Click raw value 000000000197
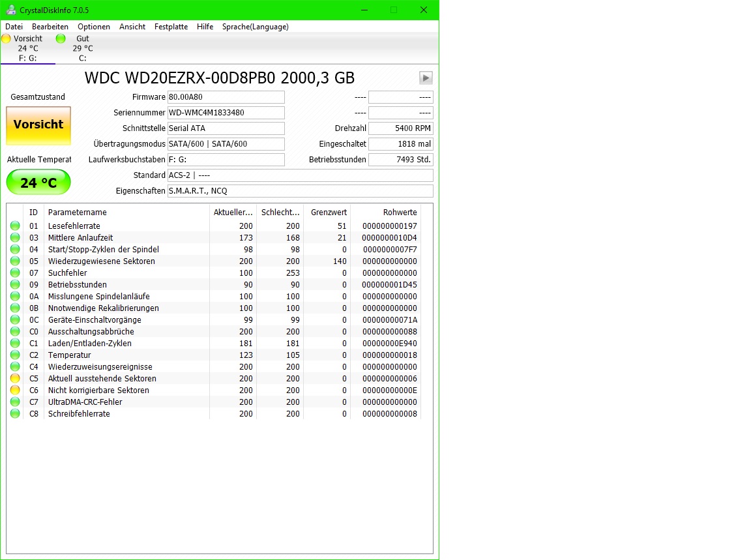 [390, 226]
